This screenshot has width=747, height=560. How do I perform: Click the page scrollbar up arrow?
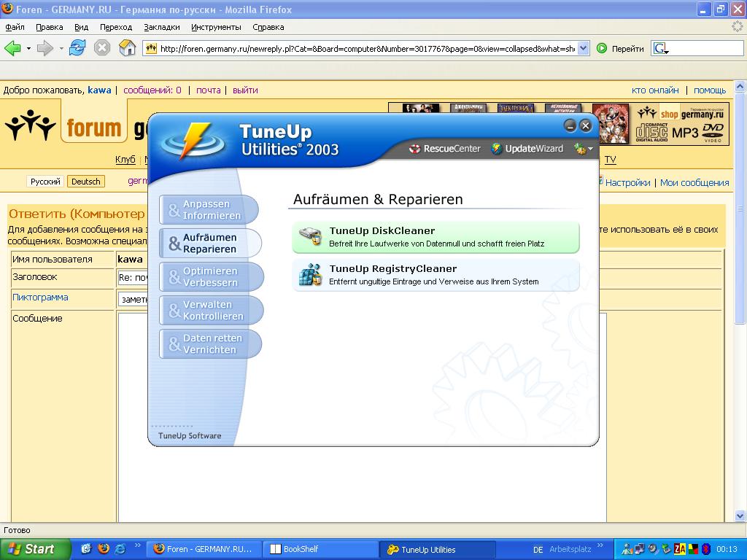coord(740,86)
